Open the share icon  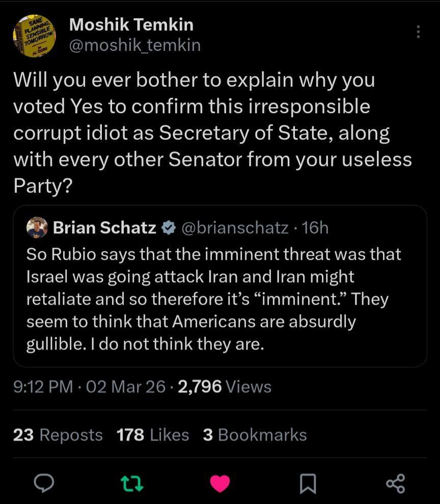pos(396,483)
